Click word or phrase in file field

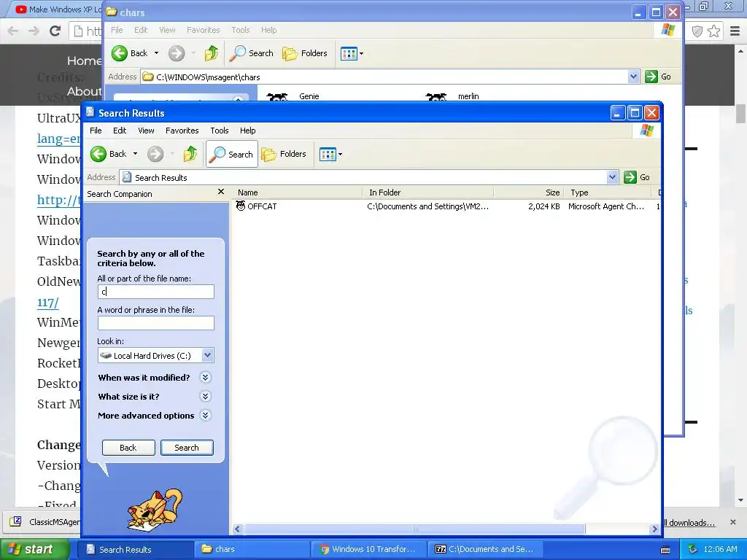(x=156, y=323)
